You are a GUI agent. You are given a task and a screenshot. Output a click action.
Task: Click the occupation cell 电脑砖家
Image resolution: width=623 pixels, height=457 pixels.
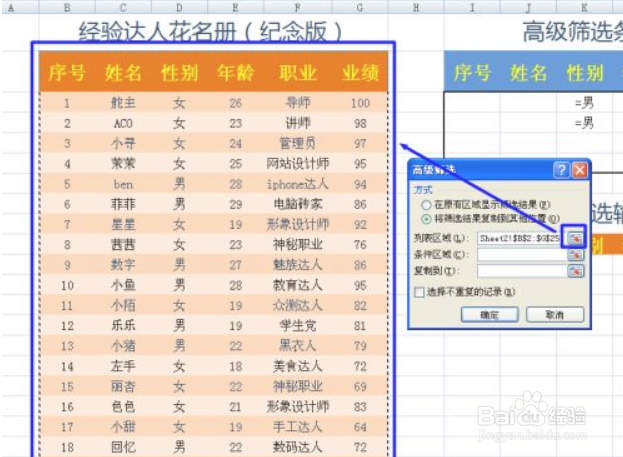pos(298,204)
